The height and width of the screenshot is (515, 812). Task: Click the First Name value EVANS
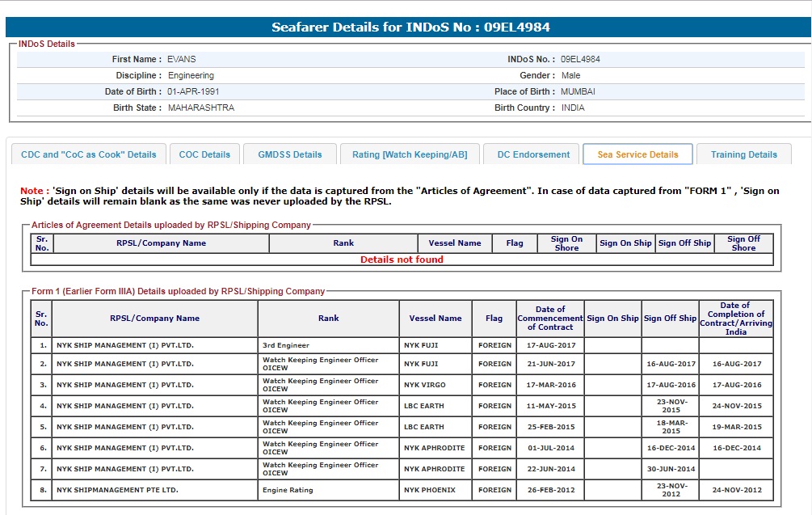pos(182,59)
